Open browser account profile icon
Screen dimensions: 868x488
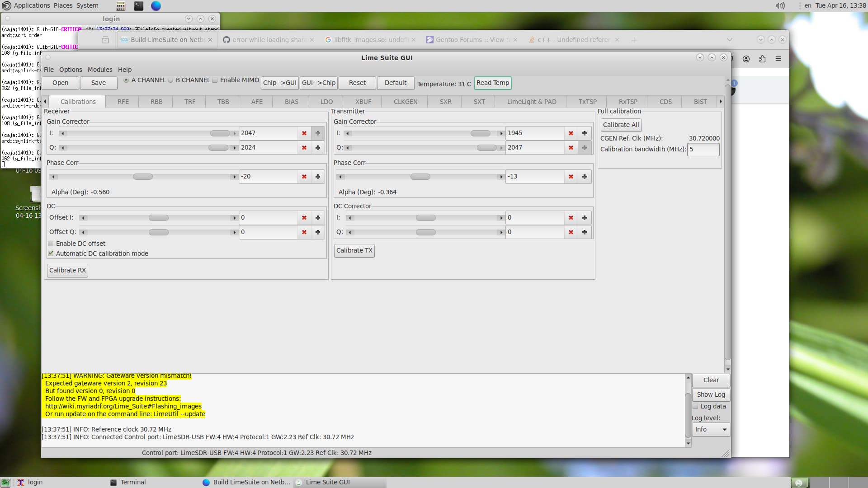pos(746,59)
